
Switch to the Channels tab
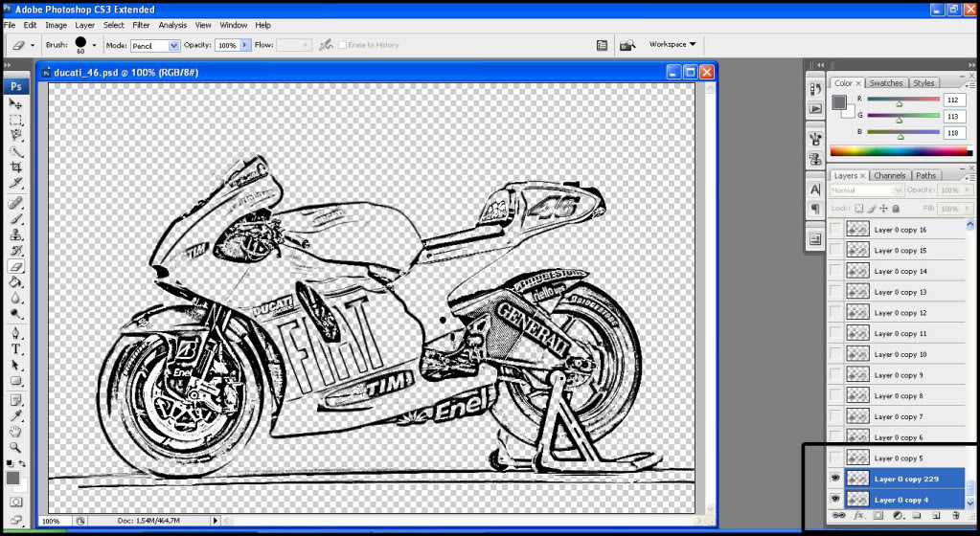[x=889, y=175]
